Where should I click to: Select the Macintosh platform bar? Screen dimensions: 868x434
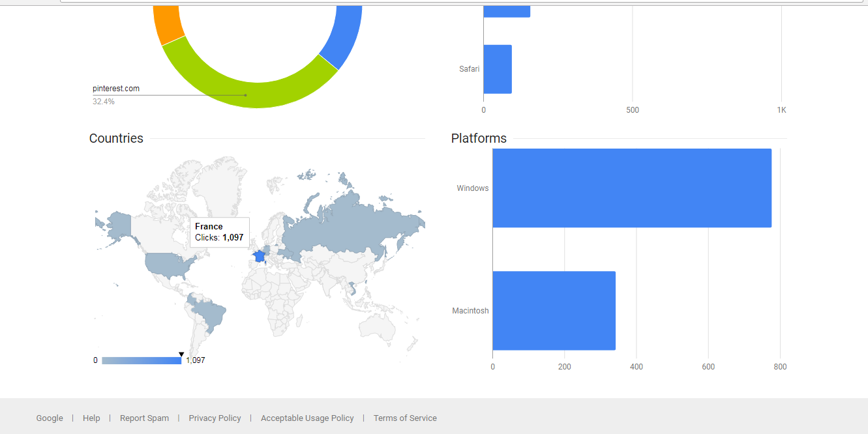[554, 311]
